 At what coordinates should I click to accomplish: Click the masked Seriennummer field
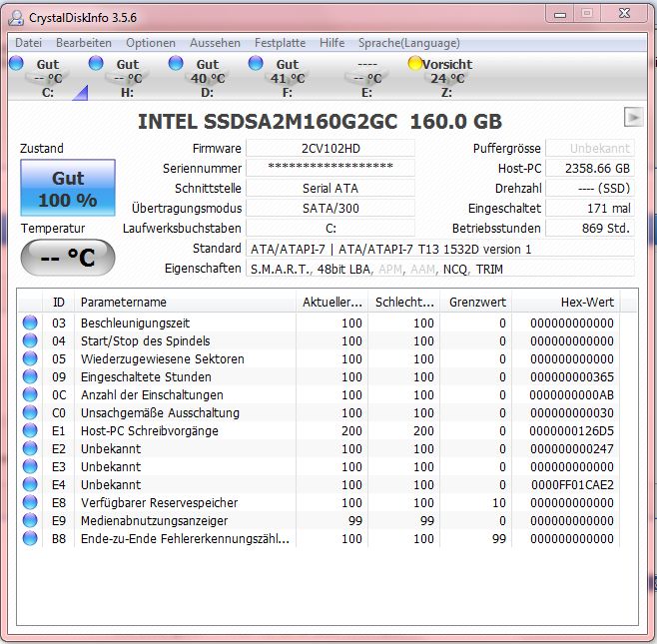(330, 168)
